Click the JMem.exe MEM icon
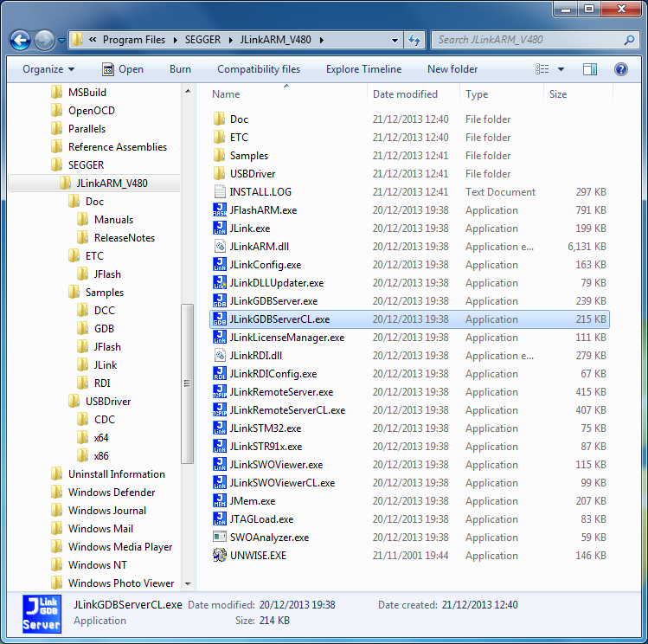 (220, 501)
